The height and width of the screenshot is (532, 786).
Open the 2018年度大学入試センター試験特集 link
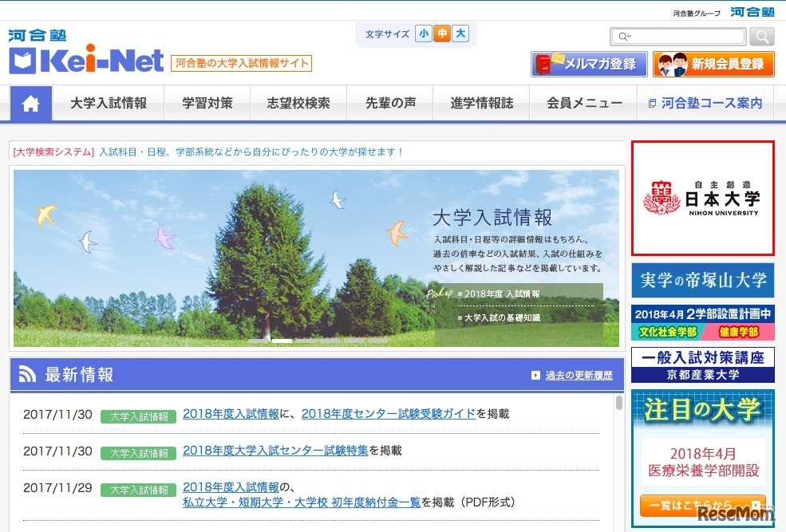click(x=275, y=451)
